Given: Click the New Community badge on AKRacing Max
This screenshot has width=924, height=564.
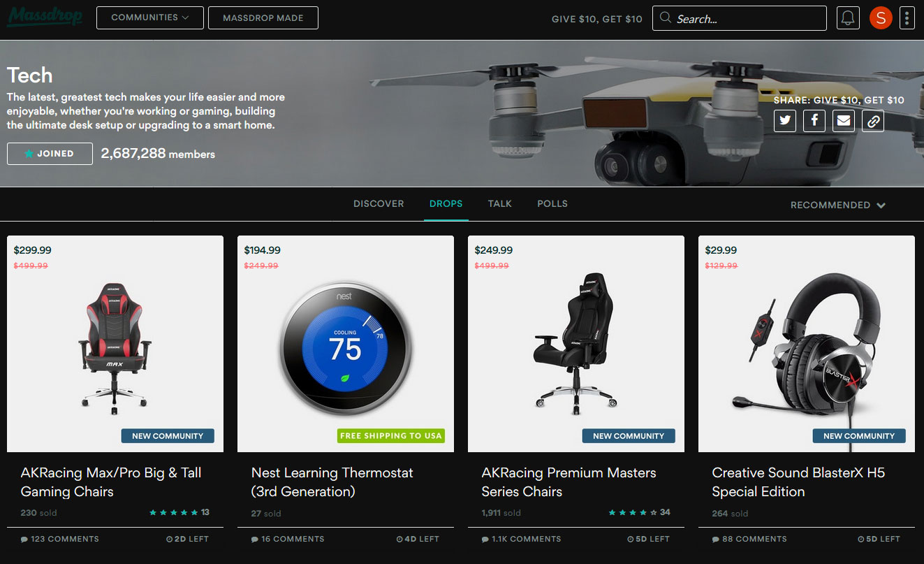Looking at the screenshot, I should (168, 436).
